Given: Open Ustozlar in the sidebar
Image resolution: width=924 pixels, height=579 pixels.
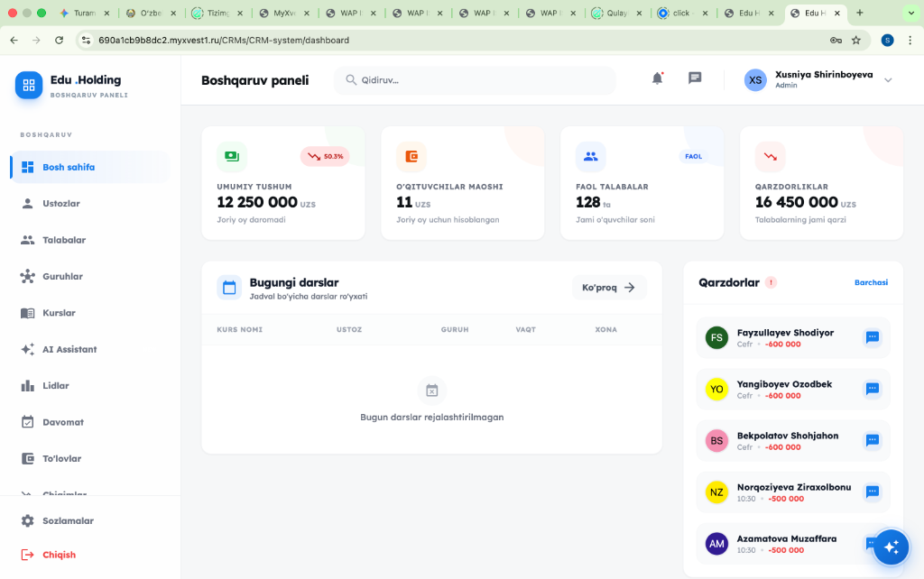Looking at the screenshot, I should point(90,204).
